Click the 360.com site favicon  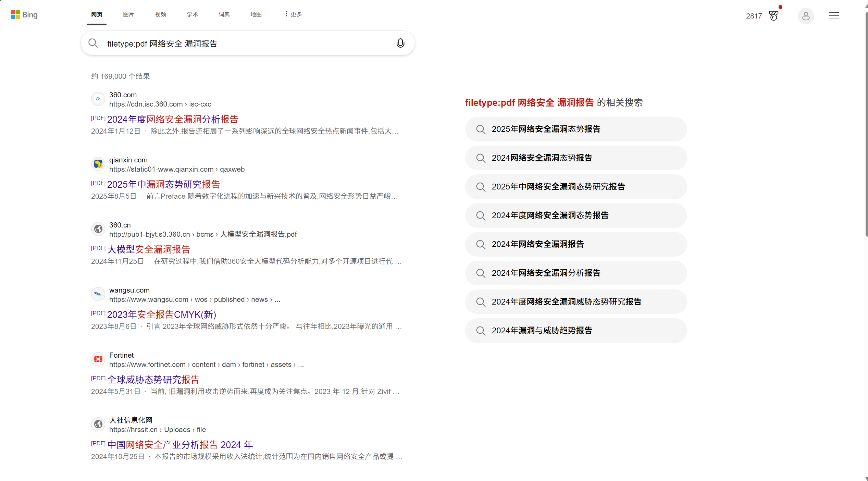click(x=98, y=99)
